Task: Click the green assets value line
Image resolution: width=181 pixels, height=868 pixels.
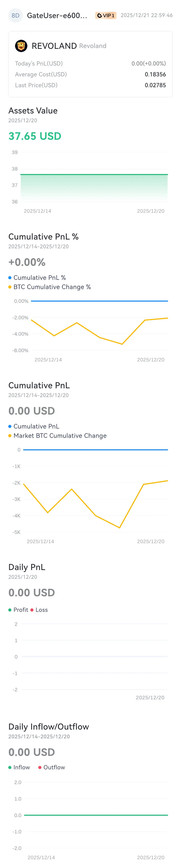Action: coord(94,175)
